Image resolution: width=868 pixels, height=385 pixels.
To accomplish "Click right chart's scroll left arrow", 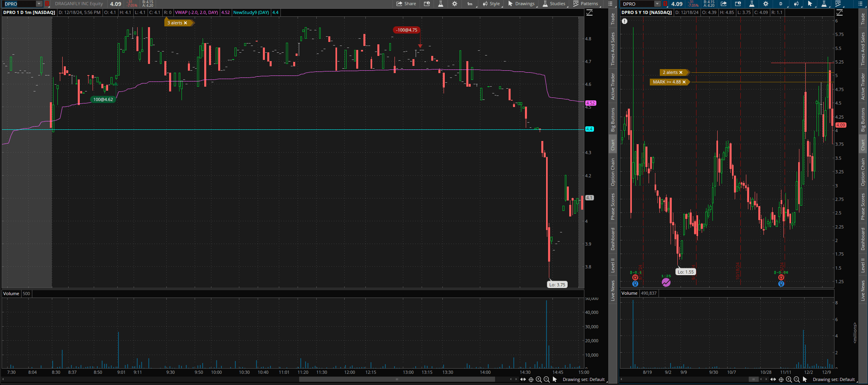I will click(x=761, y=379).
